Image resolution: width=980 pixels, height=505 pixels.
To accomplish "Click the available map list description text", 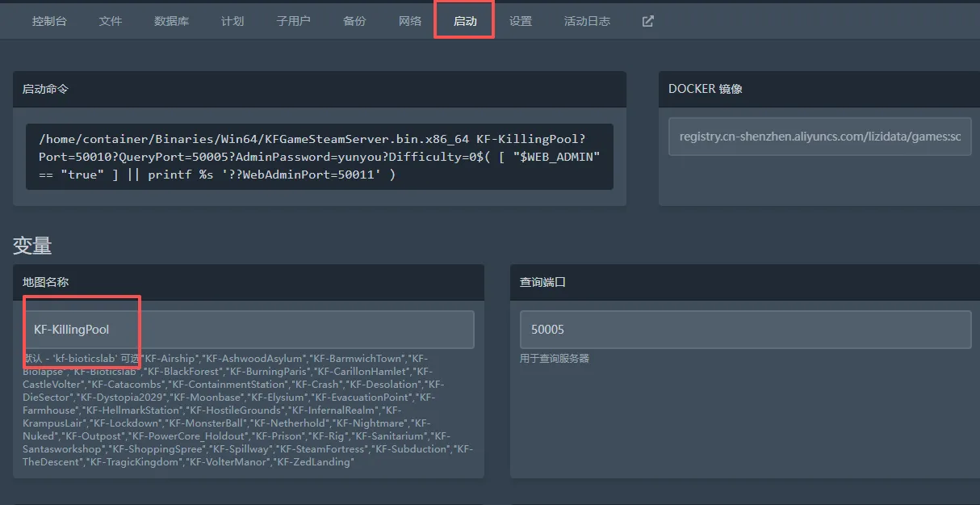I will 248,410.
